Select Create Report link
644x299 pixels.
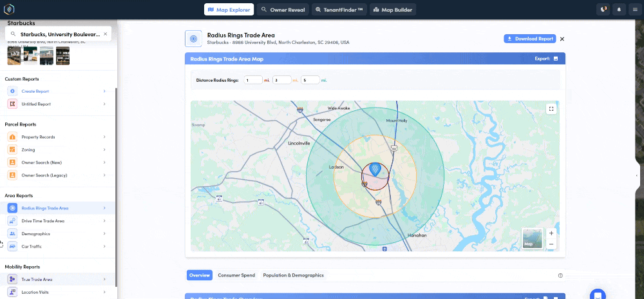coord(35,91)
